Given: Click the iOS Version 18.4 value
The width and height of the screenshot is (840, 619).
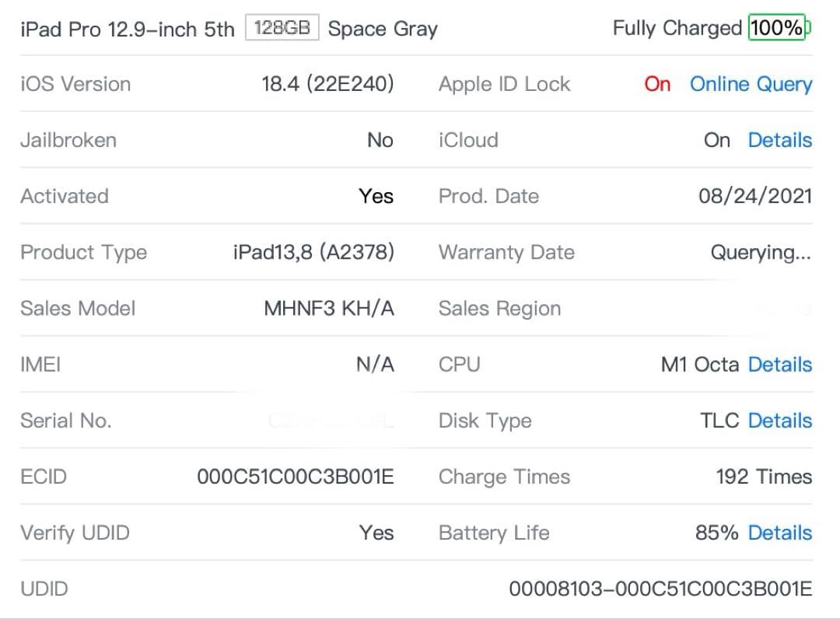Looking at the screenshot, I should coord(327,84).
